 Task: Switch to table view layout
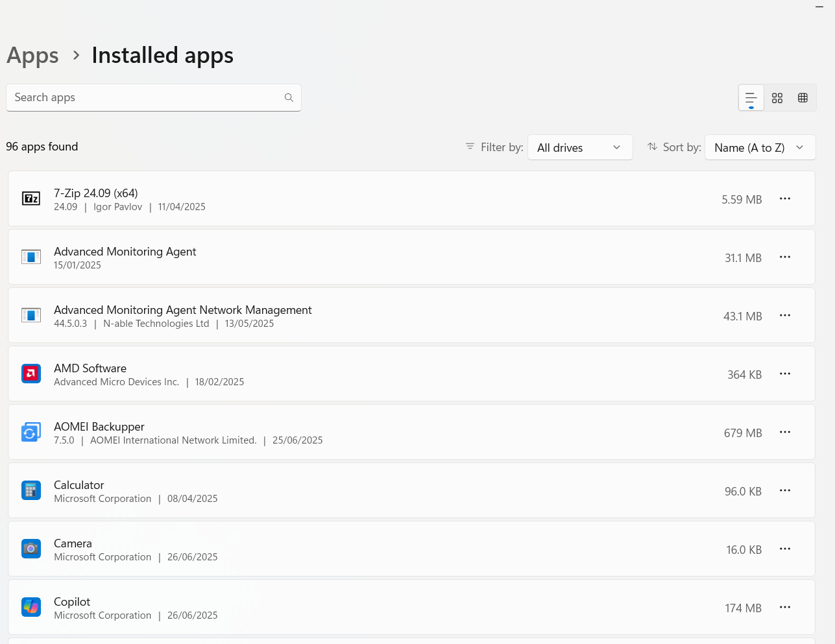click(x=803, y=98)
